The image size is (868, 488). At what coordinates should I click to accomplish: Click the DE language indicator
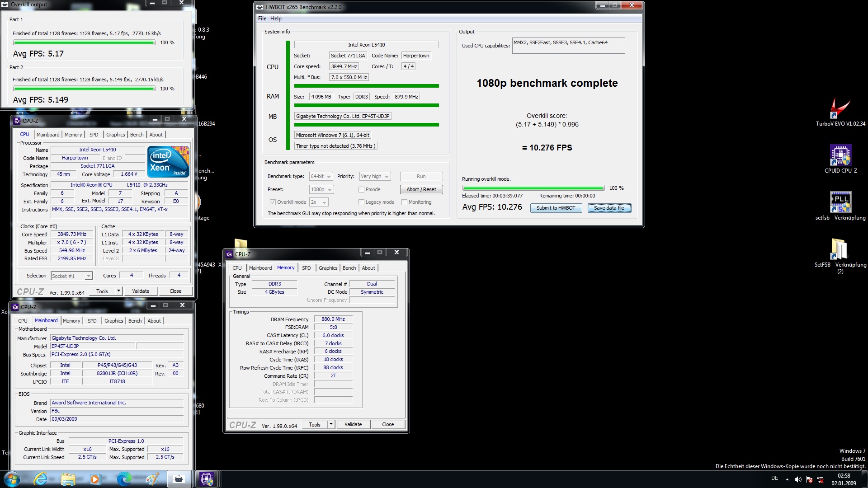click(x=774, y=478)
